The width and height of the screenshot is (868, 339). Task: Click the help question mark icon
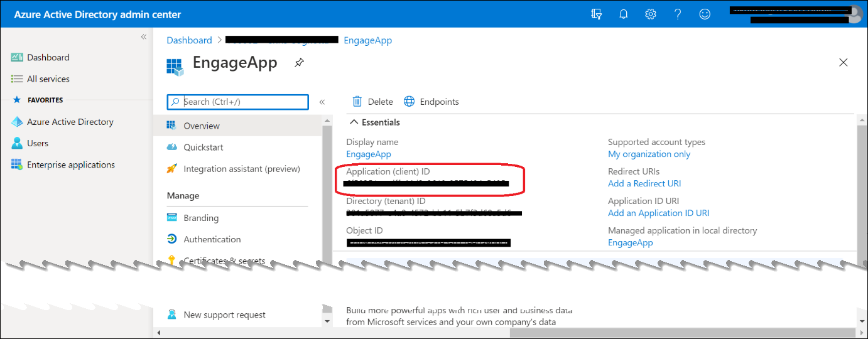pyautogui.click(x=678, y=14)
